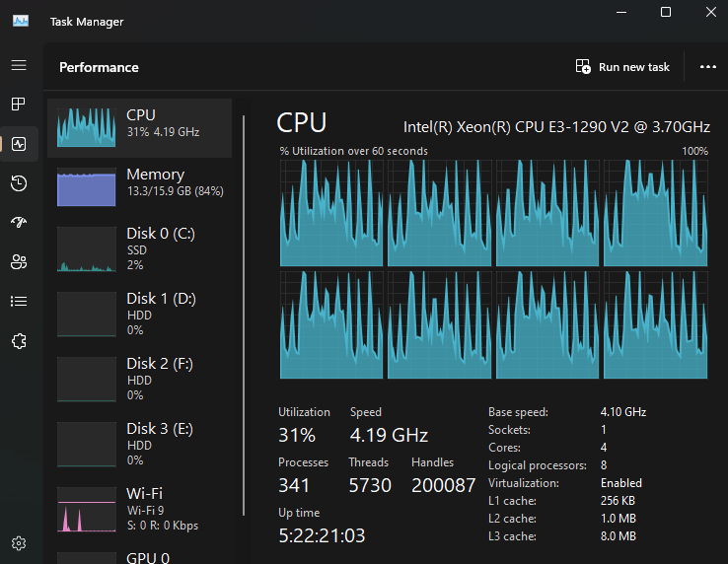The height and width of the screenshot is (564, 728).
Task: Click the L1 cache value 256 KB
Action: 618,501
